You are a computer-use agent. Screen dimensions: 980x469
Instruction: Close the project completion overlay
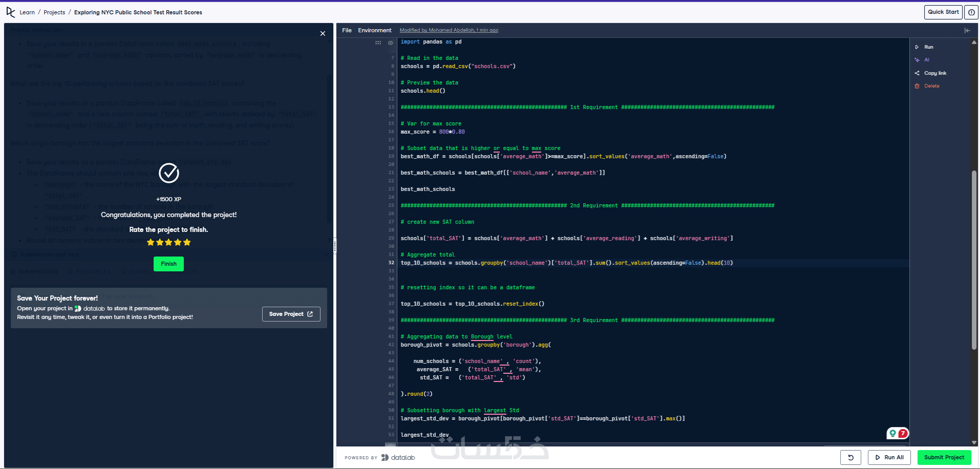pos(323,33)
